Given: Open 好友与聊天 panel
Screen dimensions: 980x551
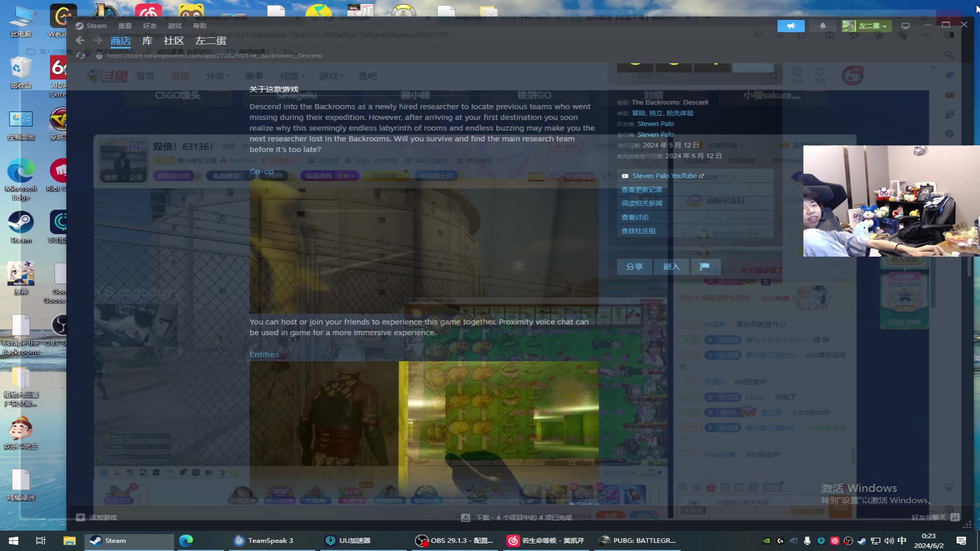Looking at the screenshot, I should (935, 517).
